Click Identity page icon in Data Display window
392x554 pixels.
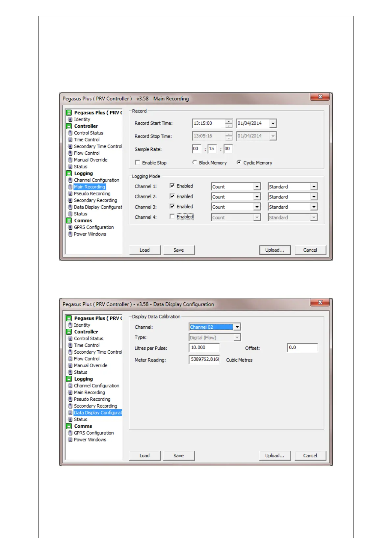coord(70,325)
